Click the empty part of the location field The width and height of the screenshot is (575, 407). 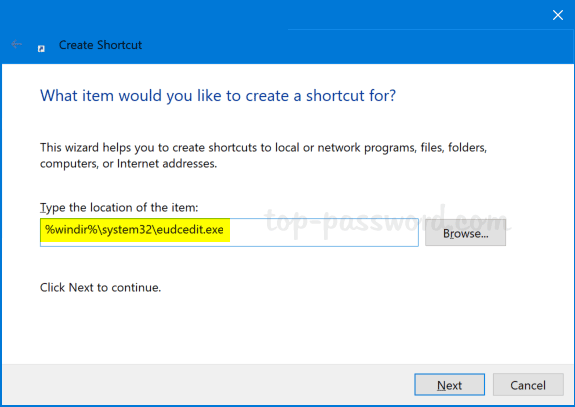tap(323, 232)
